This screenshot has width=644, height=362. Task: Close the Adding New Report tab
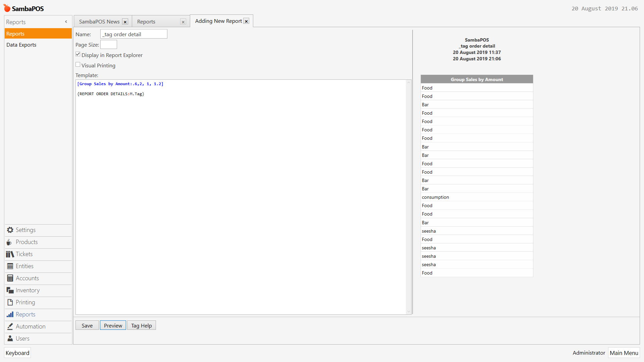click(x=246, y=21)
